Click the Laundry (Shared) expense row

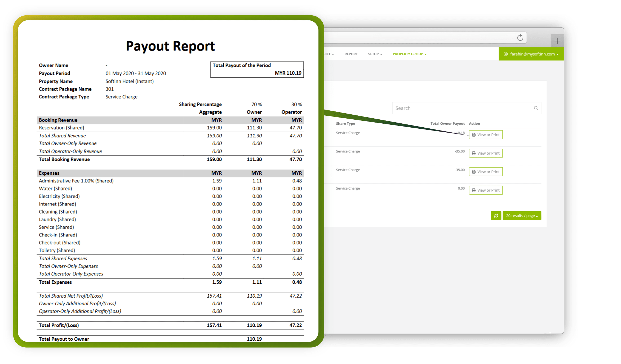tap(170, 219)
